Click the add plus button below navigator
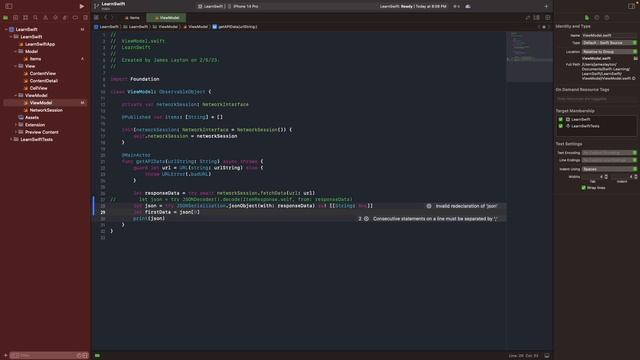This screenshot has height=360, width=640. tap(5, 356)
